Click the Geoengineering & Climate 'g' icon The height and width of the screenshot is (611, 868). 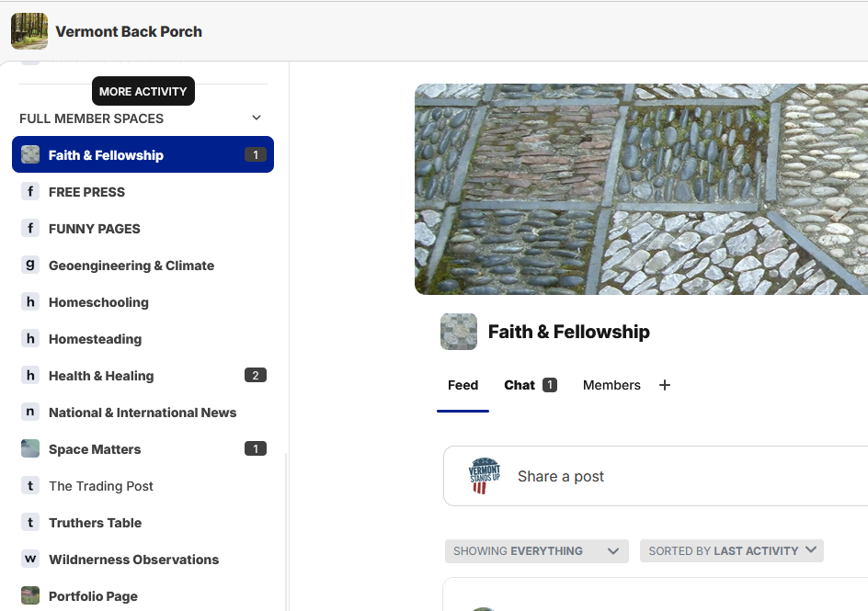tap(30, 265)
